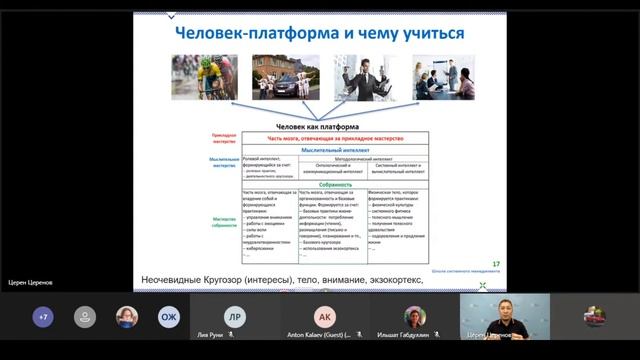Open the ЛР avatar of Лия Руни
This screenshot has width=640, height=360.
(235, 317)
